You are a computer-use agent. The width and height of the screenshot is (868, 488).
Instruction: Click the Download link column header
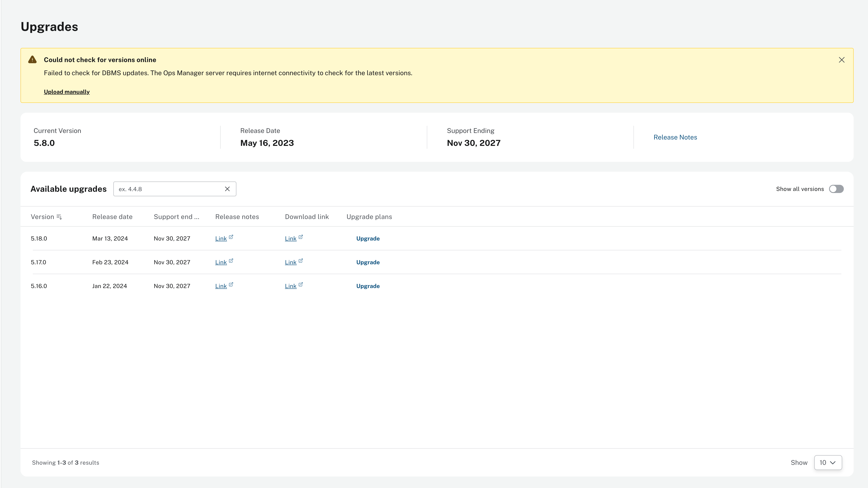point(307,217)
